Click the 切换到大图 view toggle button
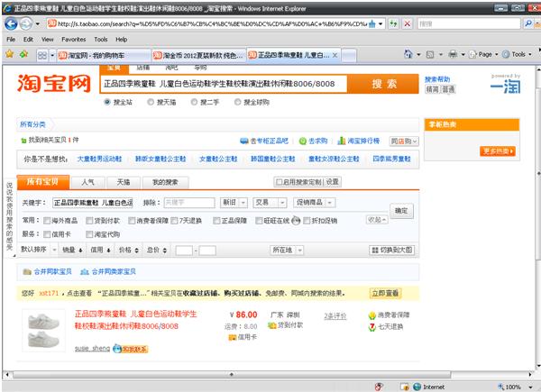This screenshot has height=392, width=541. tap(391, 250)
